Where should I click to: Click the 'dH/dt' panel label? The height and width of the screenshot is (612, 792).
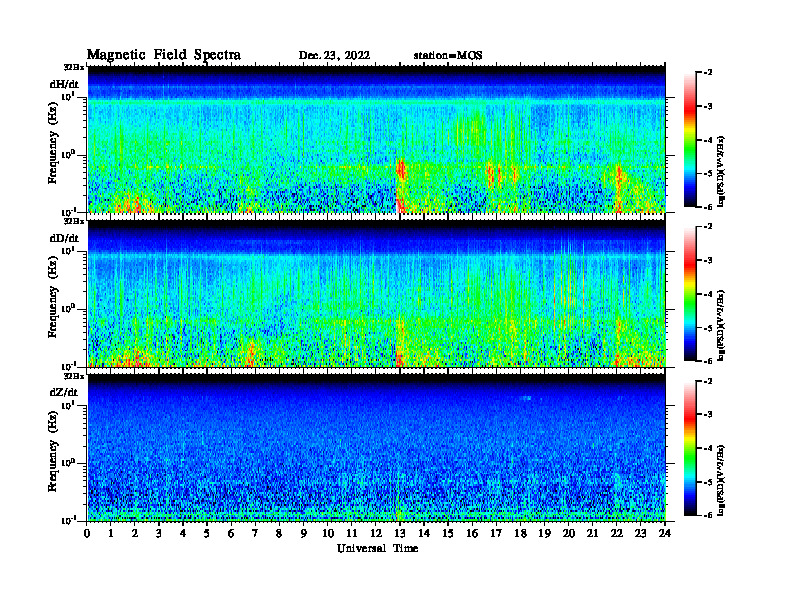(x=64, y=84)
